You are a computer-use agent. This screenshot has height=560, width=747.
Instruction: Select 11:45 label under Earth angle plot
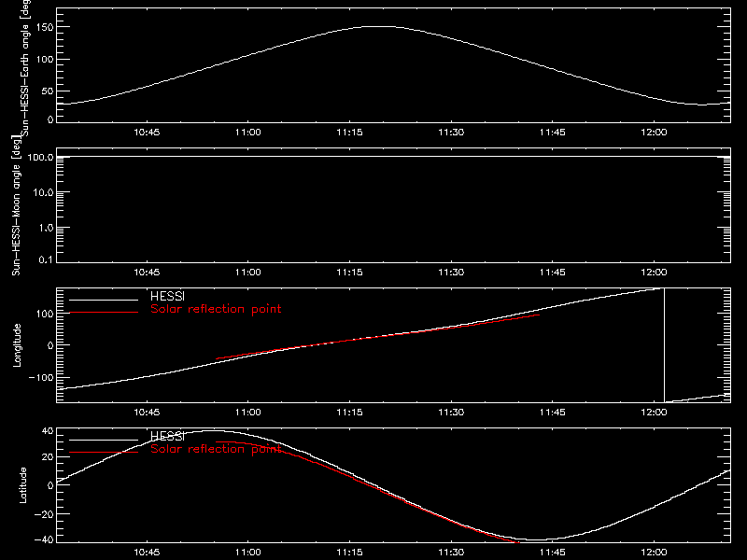(553, 133)
